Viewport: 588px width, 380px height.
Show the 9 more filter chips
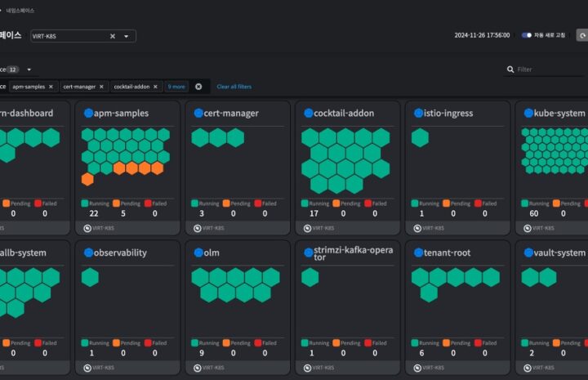(176, 87)
